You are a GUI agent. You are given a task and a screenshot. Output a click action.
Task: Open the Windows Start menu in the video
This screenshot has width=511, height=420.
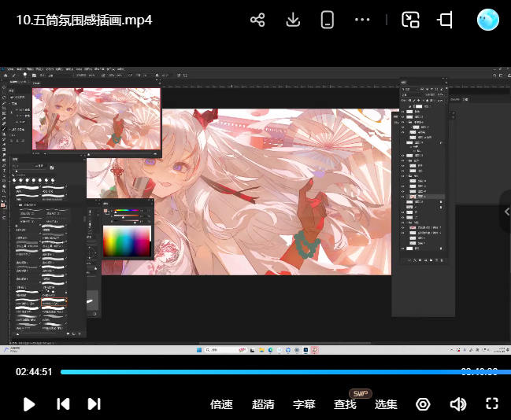tap(199, 350)
